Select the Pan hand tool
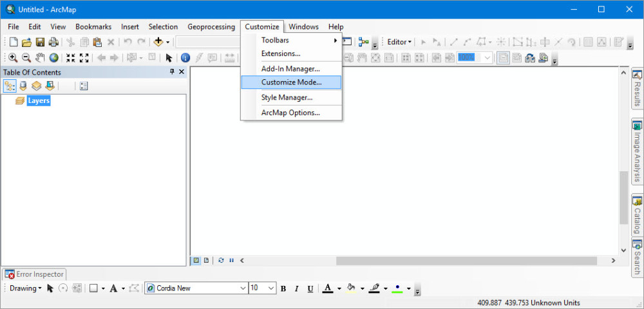This screenshot has height=309, width=644. point(40,58)
